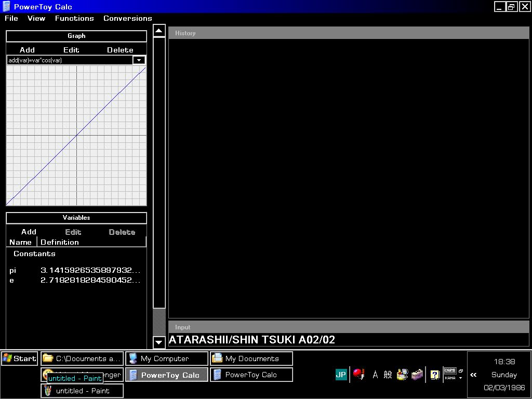
Task: Click the A input mode icon
Action: [x=375, y=375]
